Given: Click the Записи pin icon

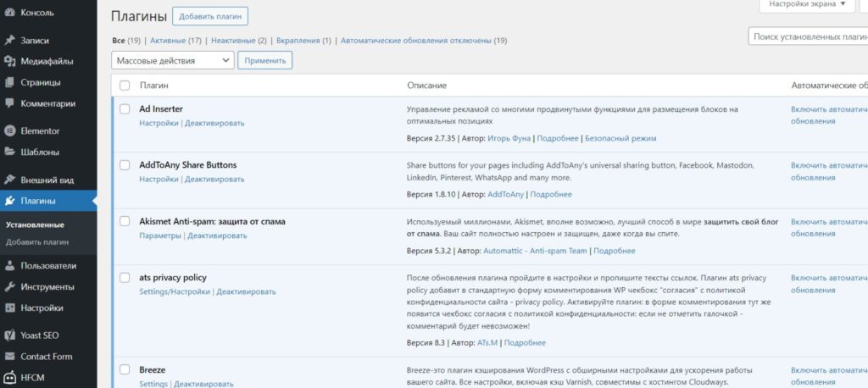Looking at the screenshot, I should point(9,41).
